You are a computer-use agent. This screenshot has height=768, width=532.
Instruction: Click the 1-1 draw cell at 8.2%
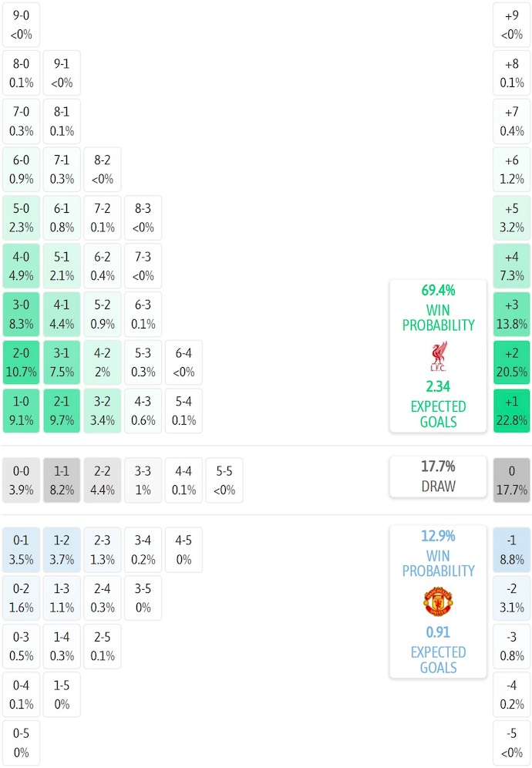click(62, 480)
